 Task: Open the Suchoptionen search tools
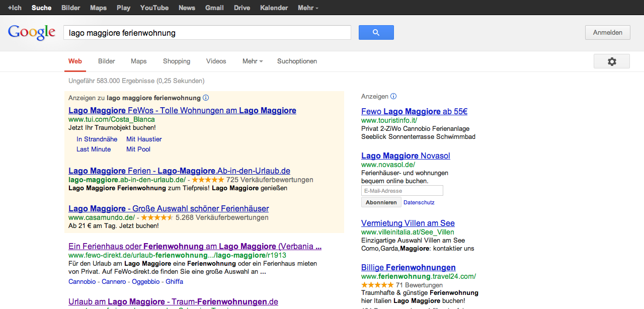pos(297,61)
